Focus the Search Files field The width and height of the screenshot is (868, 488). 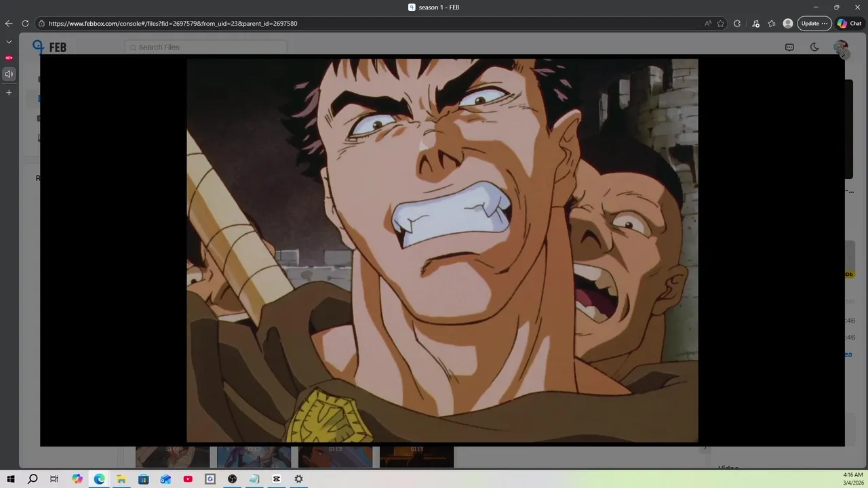[205, 47]
